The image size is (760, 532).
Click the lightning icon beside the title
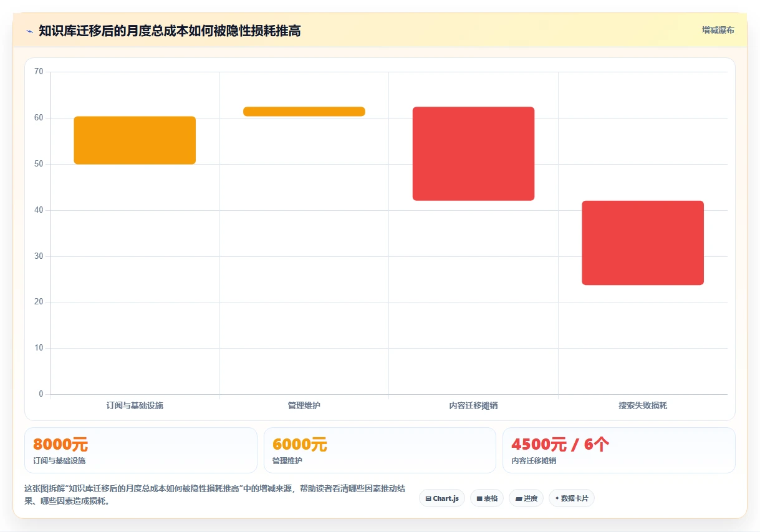click(x=29, y=31)
